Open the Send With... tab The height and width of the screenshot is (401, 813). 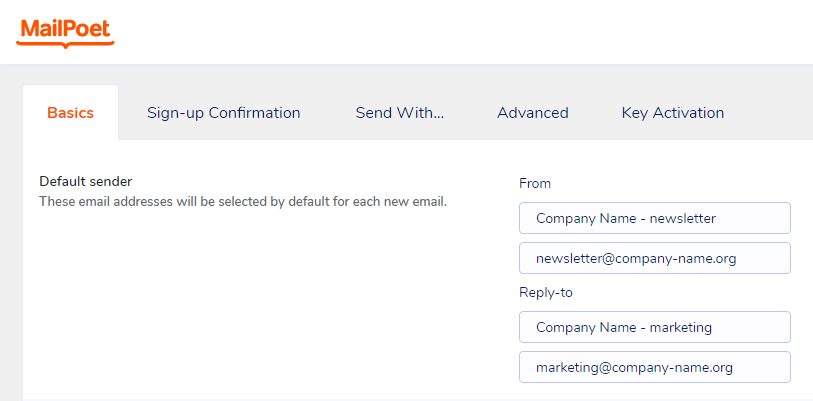coord(399,113)
